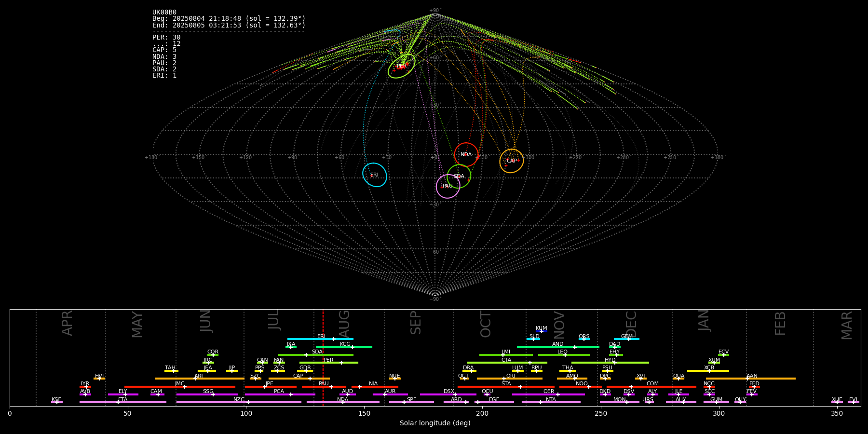The height and width of the screenshot is (434, 868).
Task: Select the pink NDA bar in timeline
Action: (343, 402)
